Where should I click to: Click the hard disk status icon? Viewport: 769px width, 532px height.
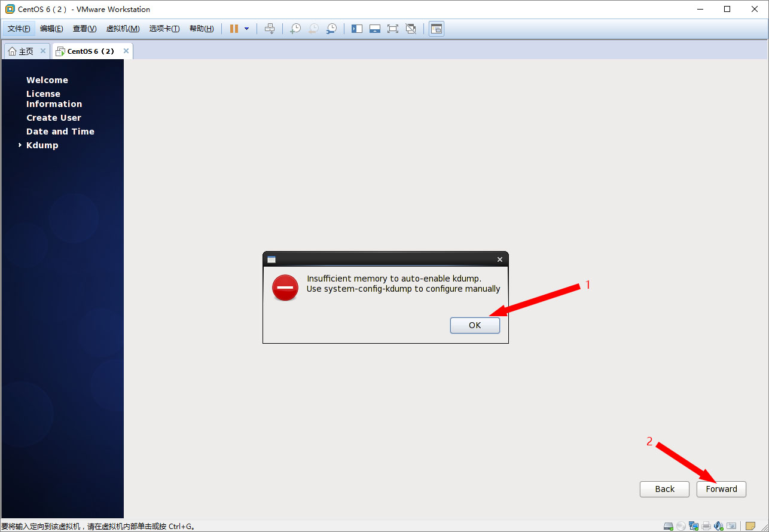point(667,526)
